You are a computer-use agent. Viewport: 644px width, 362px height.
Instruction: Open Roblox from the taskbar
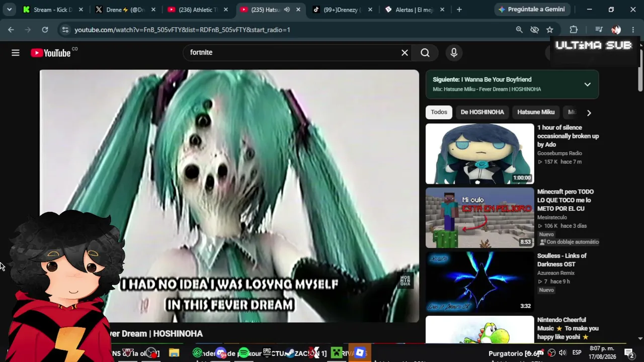pyautogui.click(x=360, y=353)
